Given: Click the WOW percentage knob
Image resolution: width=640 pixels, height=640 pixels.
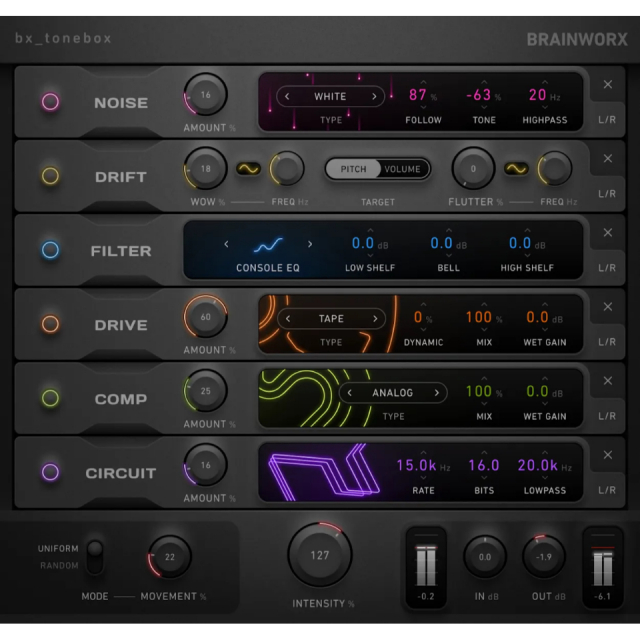Looking at the screenshot, I should [205, 169].
